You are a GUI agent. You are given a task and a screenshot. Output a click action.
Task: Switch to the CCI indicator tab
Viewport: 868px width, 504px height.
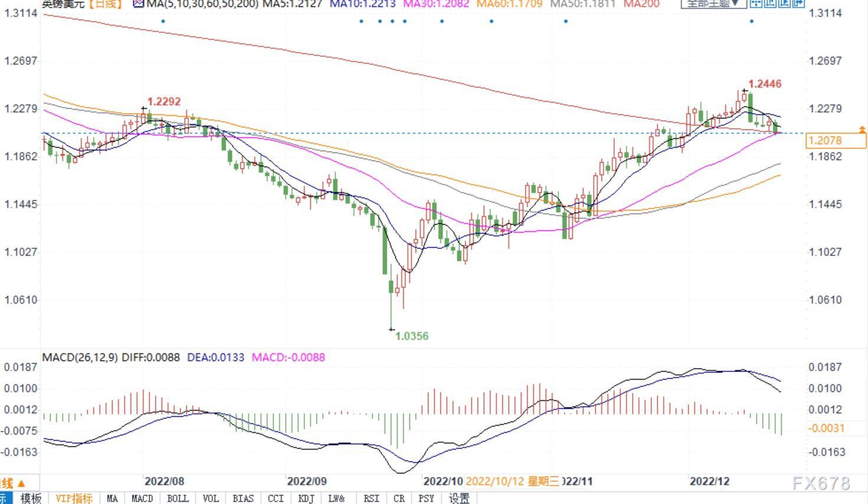[276, 498]
